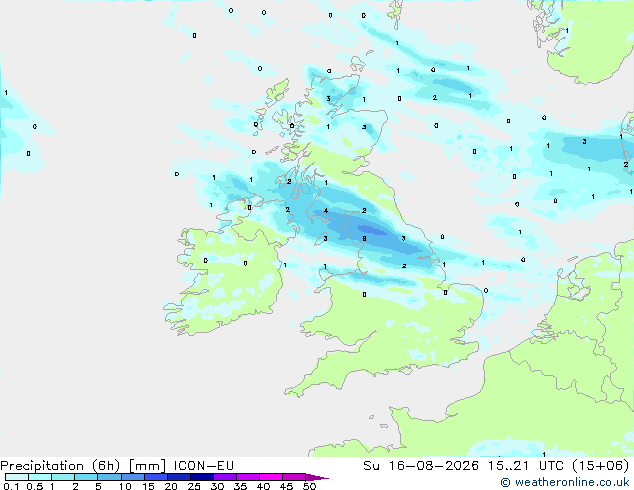This screenshot has width=634, height=490.
Task: Click the '25' legend scale label
Action: coord(194,486)
